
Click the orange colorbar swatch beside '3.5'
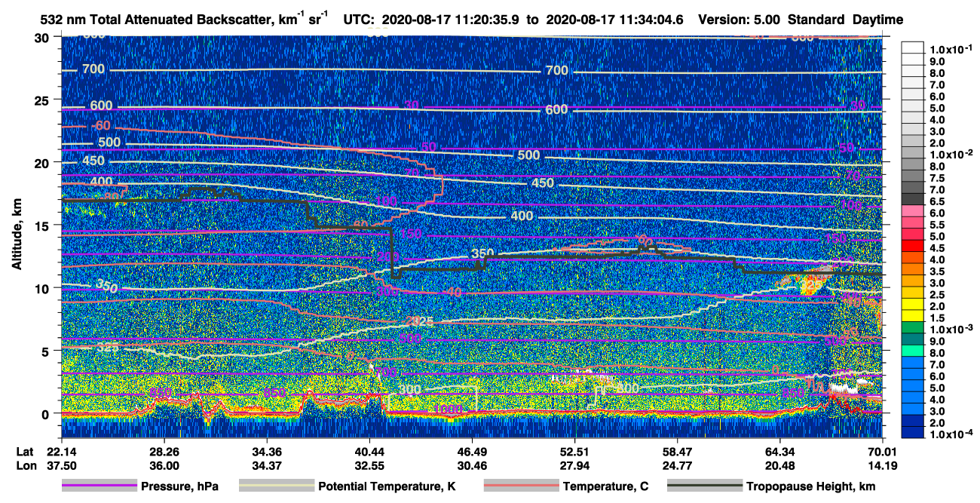(x=912, y=270)
